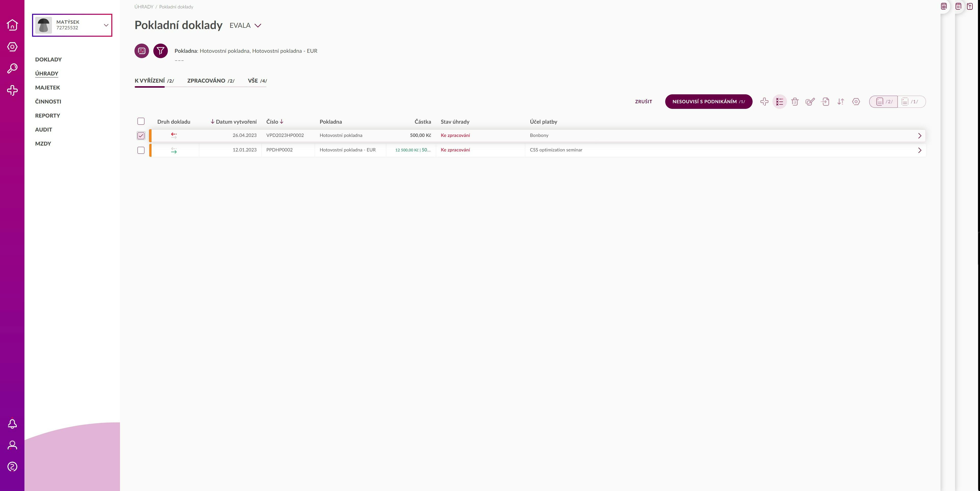The height and width of the screenshot is (491, 980).
Task: Click Hotovostní pokladna - EUR cell
Action: (347, 150)
